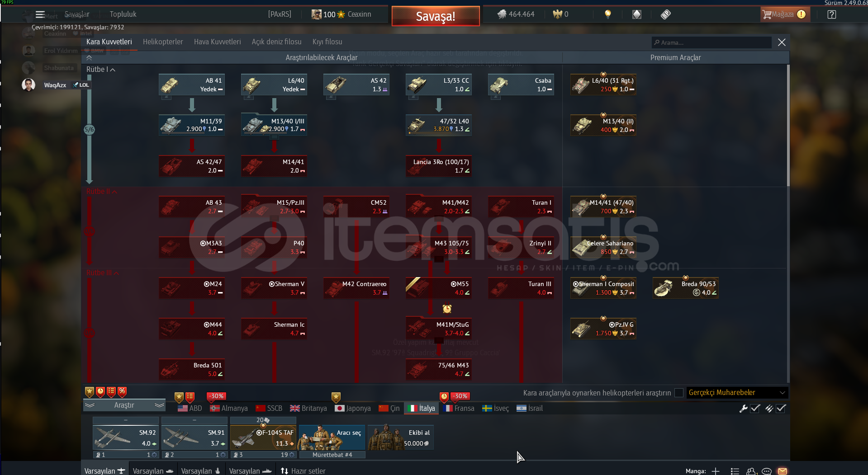Collapse the Rütbe II section

[x=101, y=192]
